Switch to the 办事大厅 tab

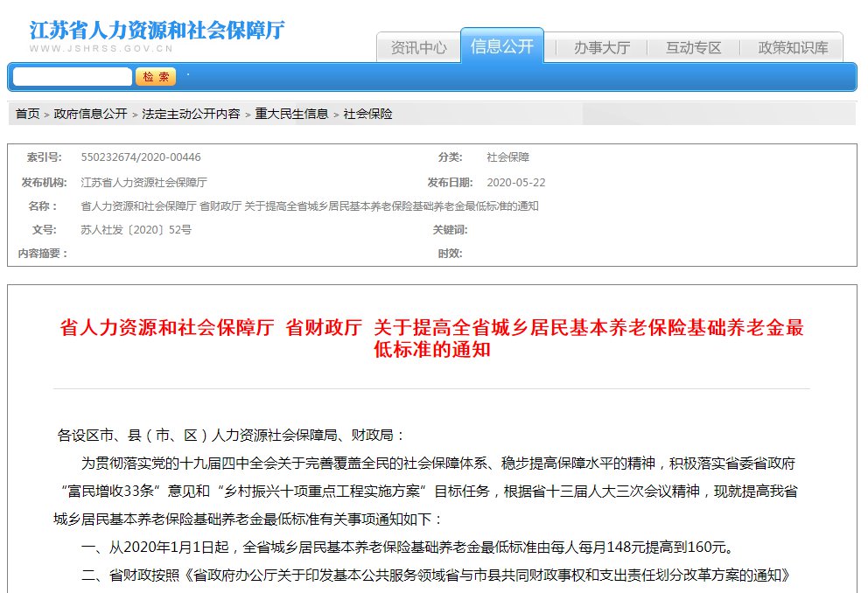[601, 48]
